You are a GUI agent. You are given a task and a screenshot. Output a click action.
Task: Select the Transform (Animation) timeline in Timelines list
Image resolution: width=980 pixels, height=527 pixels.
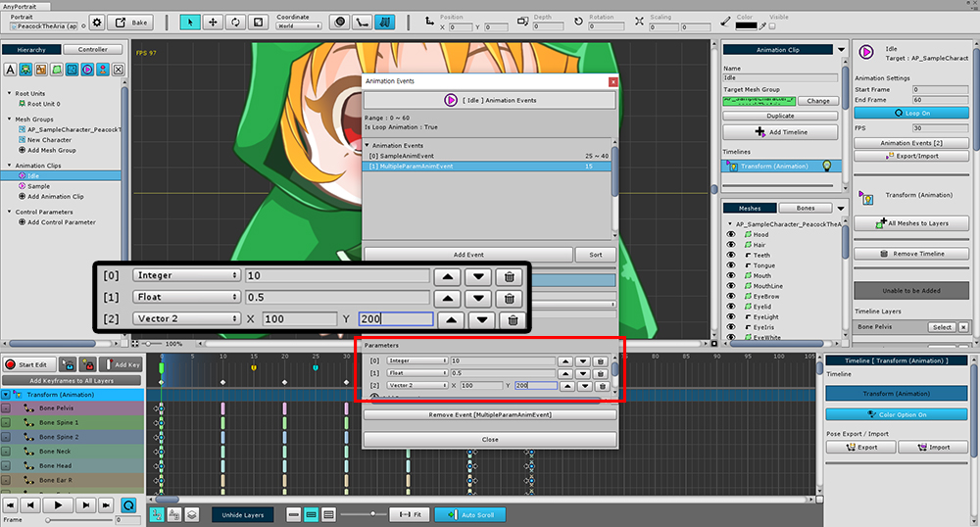(x=781, y=167)
